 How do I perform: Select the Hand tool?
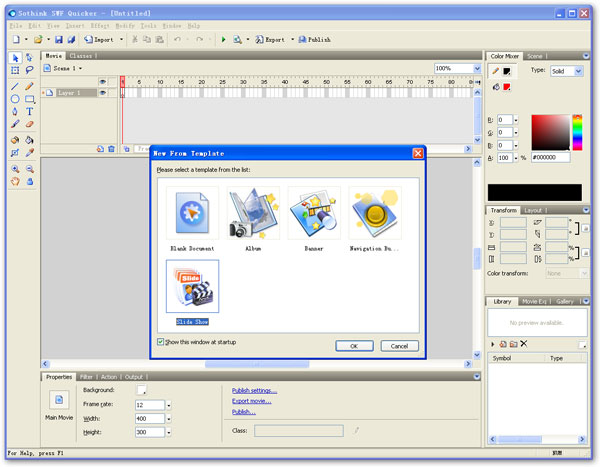click(x=15, y=181)
